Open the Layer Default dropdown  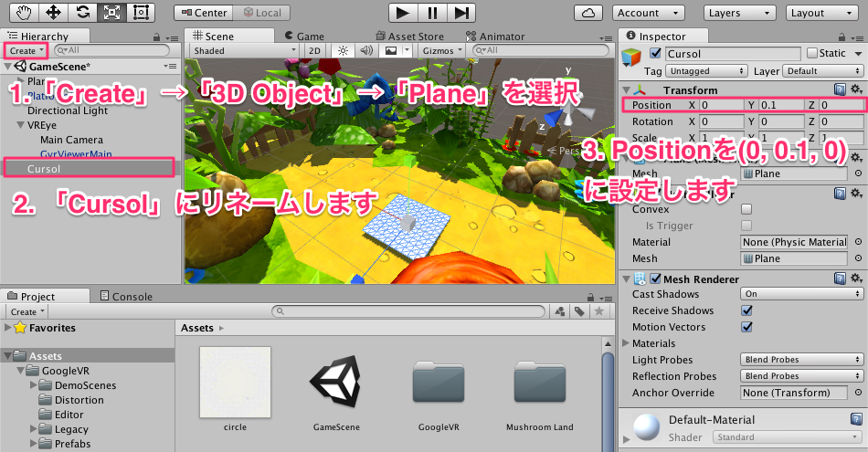click(823, 71)
